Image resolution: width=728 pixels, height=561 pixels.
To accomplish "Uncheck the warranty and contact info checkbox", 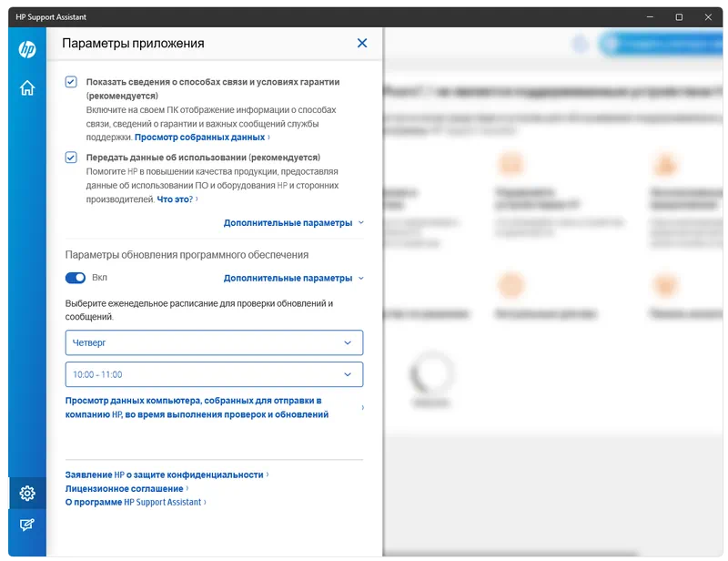I will (x=71, y=82).
